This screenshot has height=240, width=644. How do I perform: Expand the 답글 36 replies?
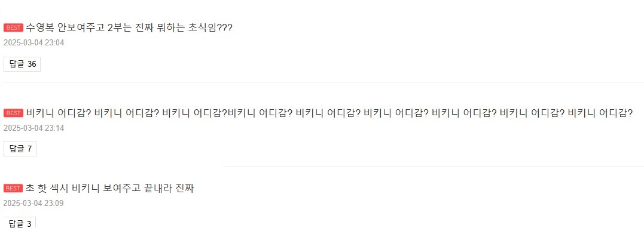click(22, 64)
